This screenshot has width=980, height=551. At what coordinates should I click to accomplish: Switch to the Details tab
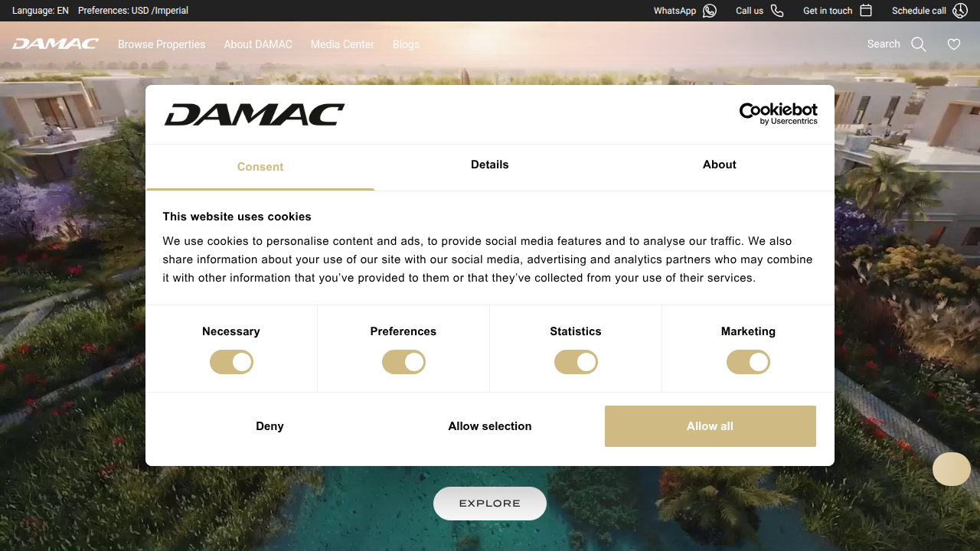click(490, 165)
